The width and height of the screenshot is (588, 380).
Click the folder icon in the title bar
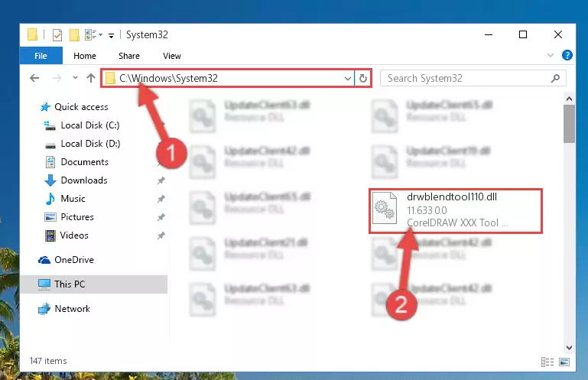[32, 34]
